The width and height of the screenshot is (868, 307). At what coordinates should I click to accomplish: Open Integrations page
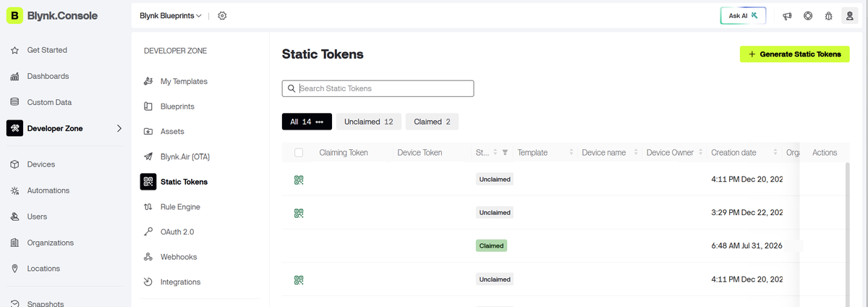coord(180,282)
